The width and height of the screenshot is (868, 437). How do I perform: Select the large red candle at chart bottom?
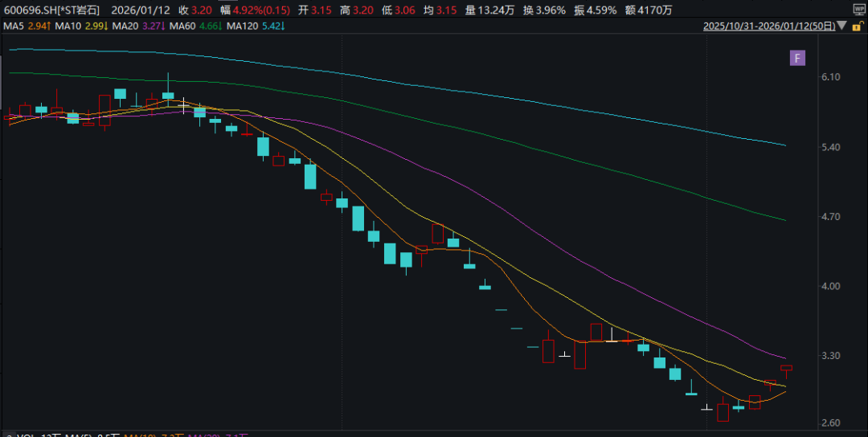[723, 413]
